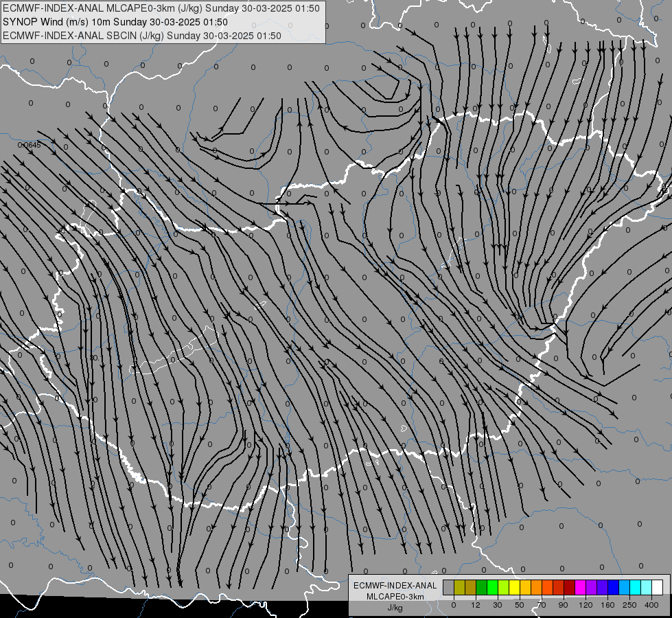This screenshot has width=672, height=618.
Task: Select the lime yellow-green legend swatch
Action: tap(504, 587)
